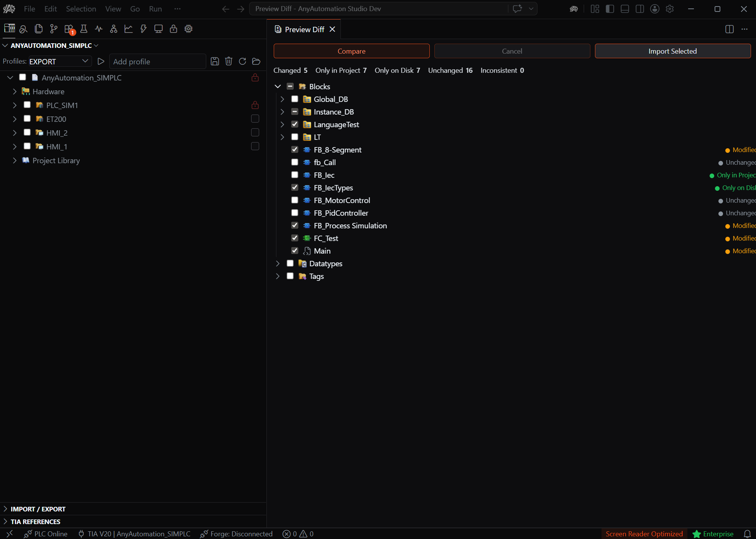
Task: Run the selected EXPORT profile
Action: (101, 61)
